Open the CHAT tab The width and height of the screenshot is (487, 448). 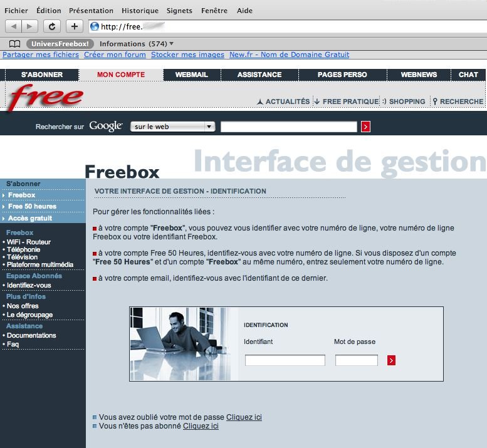tap(468, 75)
